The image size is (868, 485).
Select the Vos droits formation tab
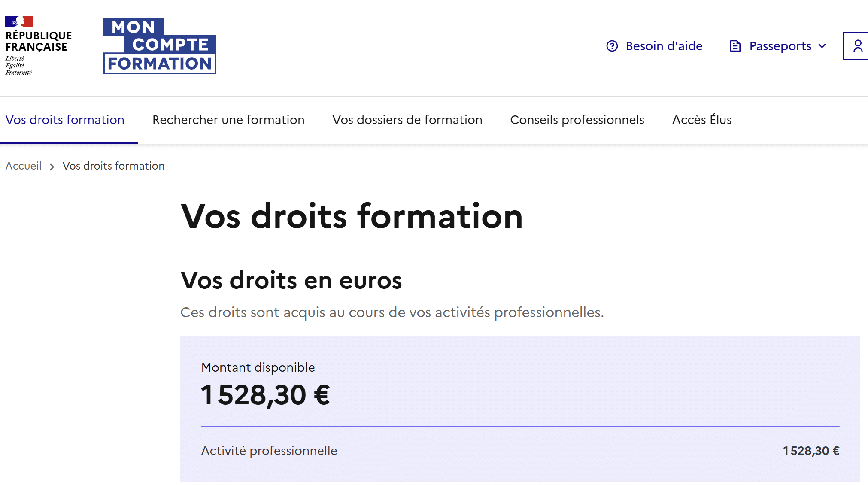click(65, 120)
